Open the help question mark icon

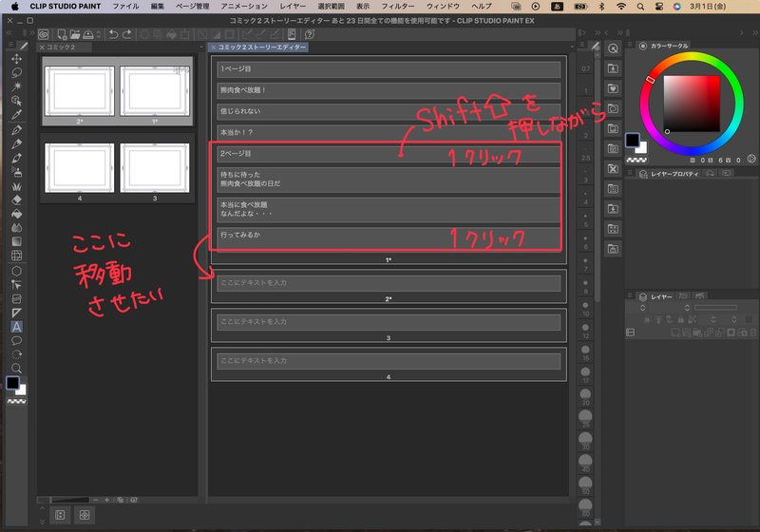(x=310, y=34)
